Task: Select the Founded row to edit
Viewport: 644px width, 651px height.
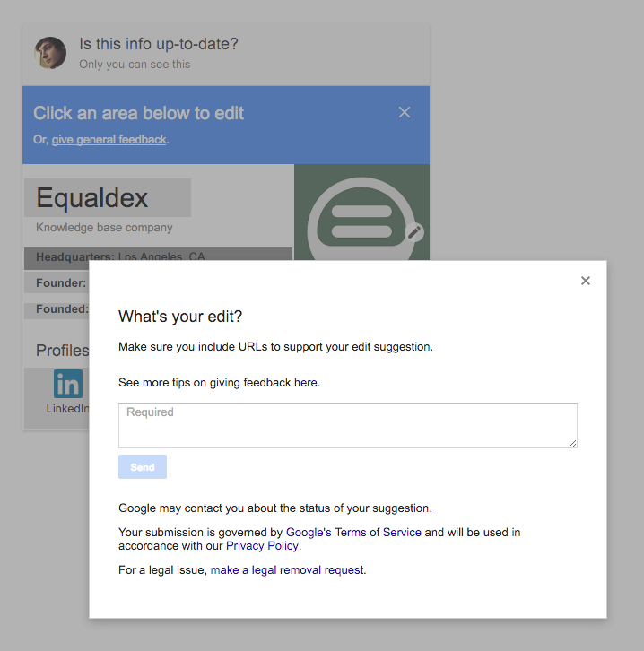Action: coord(57,309)
